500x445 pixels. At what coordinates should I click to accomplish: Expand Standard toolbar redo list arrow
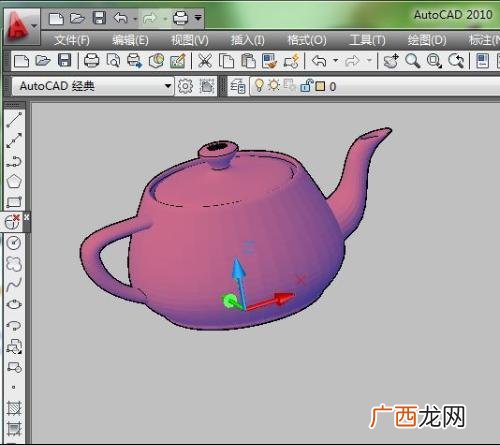(369, 61)
